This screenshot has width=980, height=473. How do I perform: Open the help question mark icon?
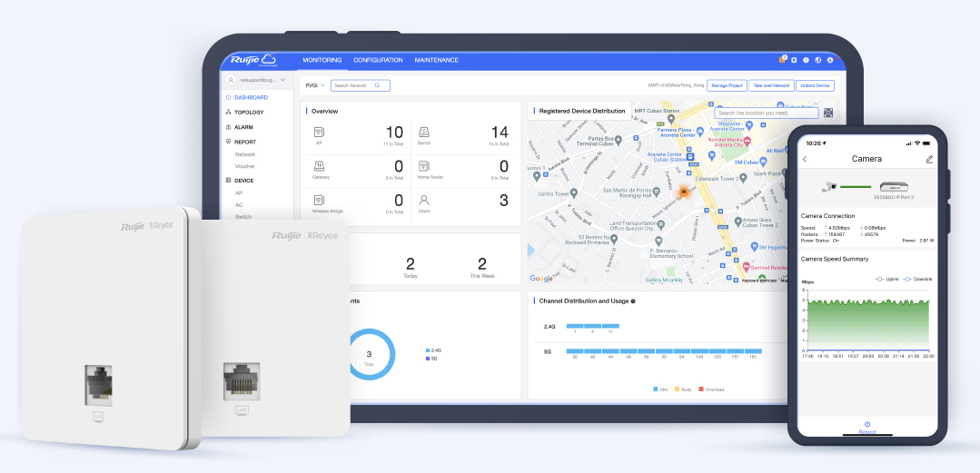pos(806,60)
